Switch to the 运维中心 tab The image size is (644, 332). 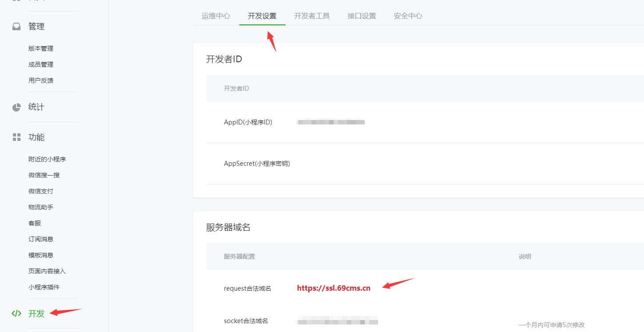pyautogui.click(x=216, y=16)
